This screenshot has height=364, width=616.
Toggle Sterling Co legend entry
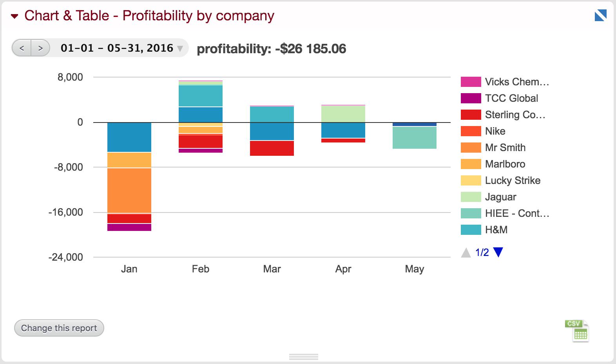point(515,115)
